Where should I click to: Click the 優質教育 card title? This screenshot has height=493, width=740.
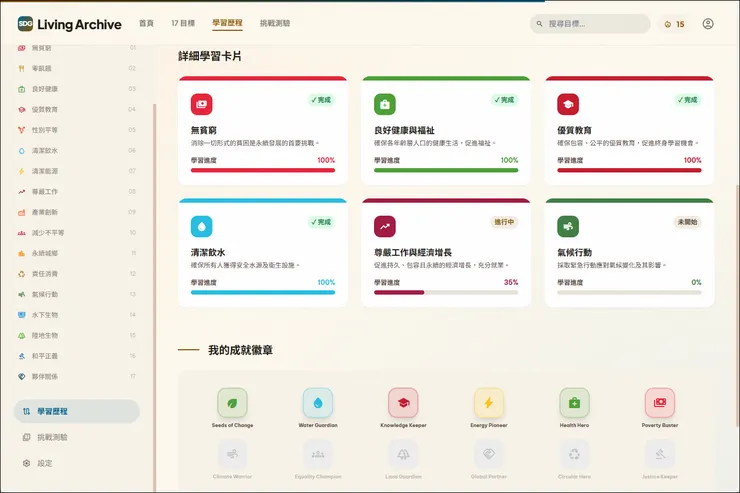[x=574, y=130]
